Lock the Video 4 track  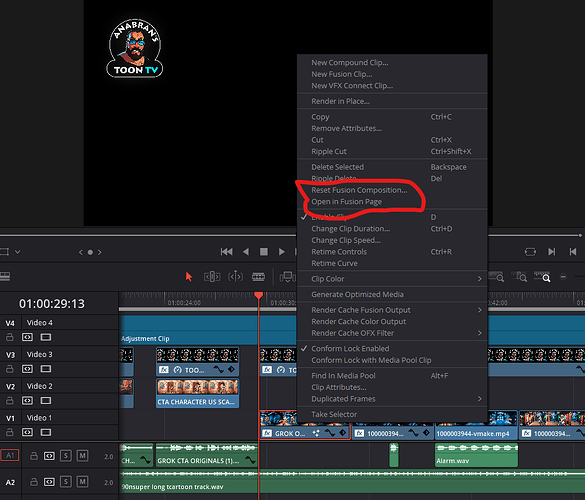tap(10, 337)
